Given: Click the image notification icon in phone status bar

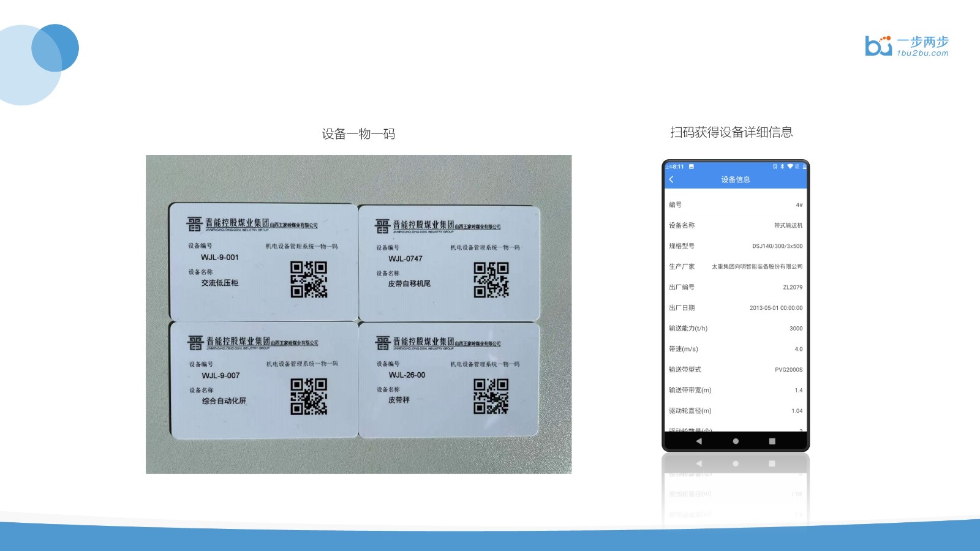Looking at the screenshot, I should click(x=692, y=167).
